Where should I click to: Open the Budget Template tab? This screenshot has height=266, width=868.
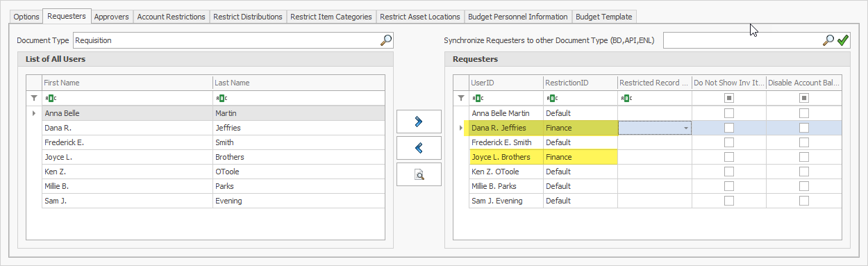point(604,16)
